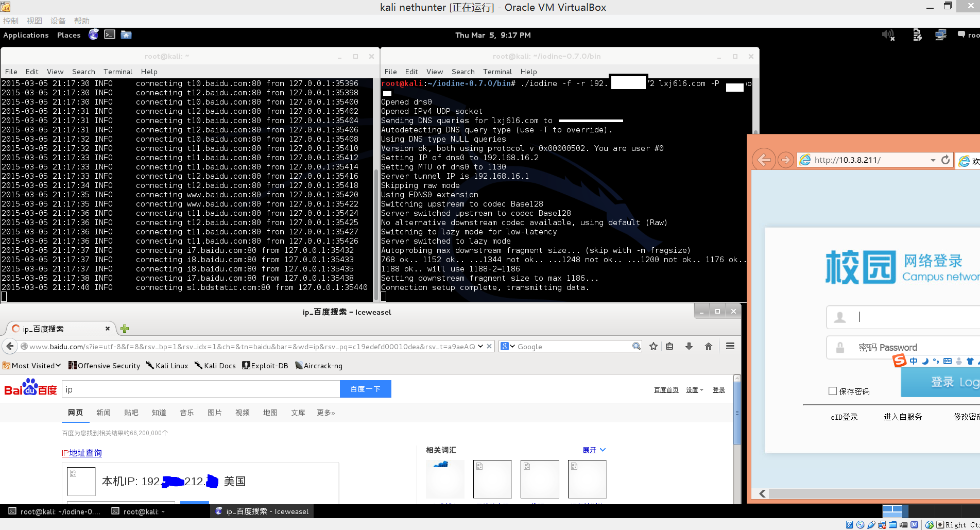980x530 pixels.
Task: Click the Sogou S input method icon
Action: pos(899,361)
